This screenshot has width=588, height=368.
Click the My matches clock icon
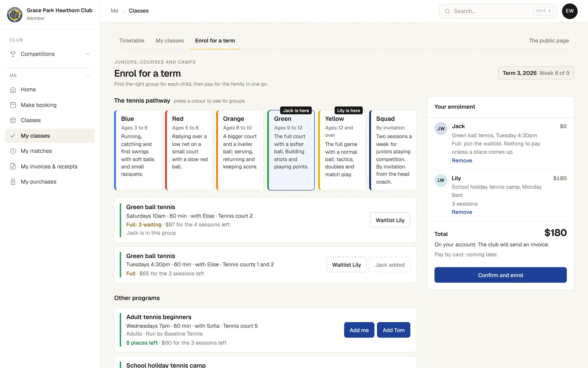point(13,151)
